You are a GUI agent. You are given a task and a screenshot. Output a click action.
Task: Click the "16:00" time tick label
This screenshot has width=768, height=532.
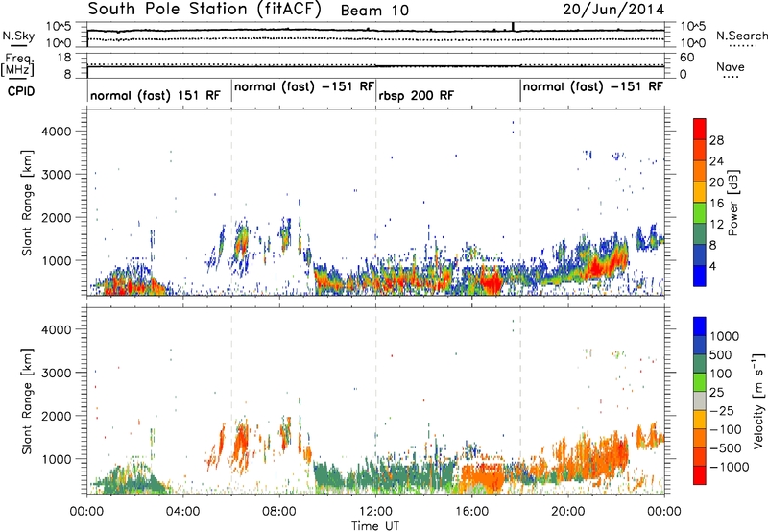[x=471, y=512]
